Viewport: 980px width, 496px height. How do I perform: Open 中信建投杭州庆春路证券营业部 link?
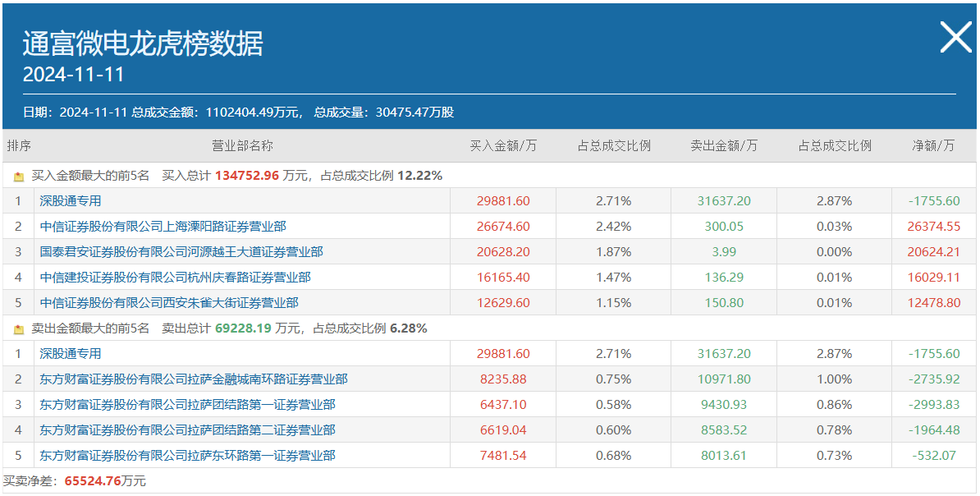tap(175, 278)
